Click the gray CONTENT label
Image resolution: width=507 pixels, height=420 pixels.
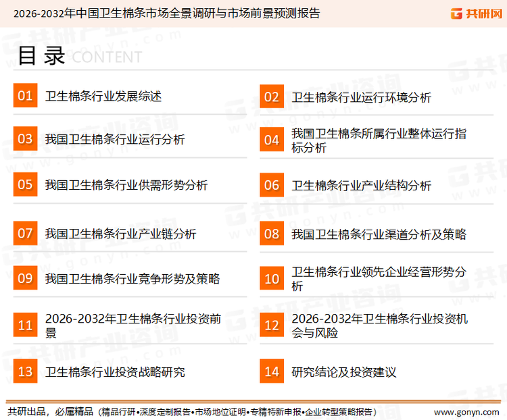[107, 57]
